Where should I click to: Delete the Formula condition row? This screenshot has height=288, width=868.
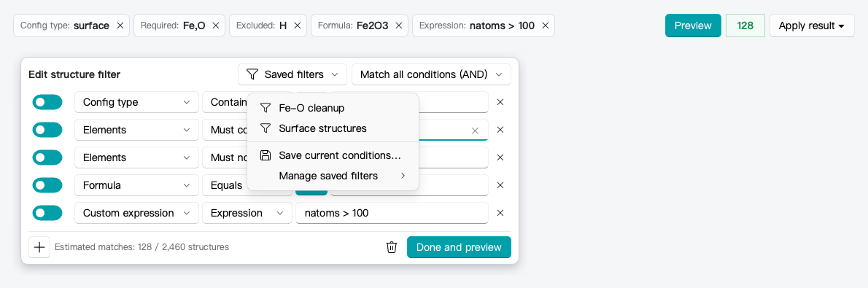(x=500, y=185)
